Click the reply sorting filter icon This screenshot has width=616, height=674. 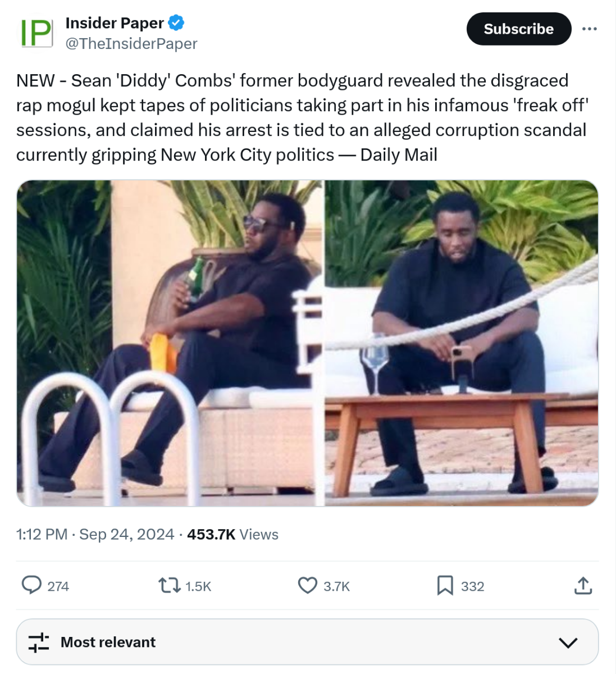click(x=39, y=642)
